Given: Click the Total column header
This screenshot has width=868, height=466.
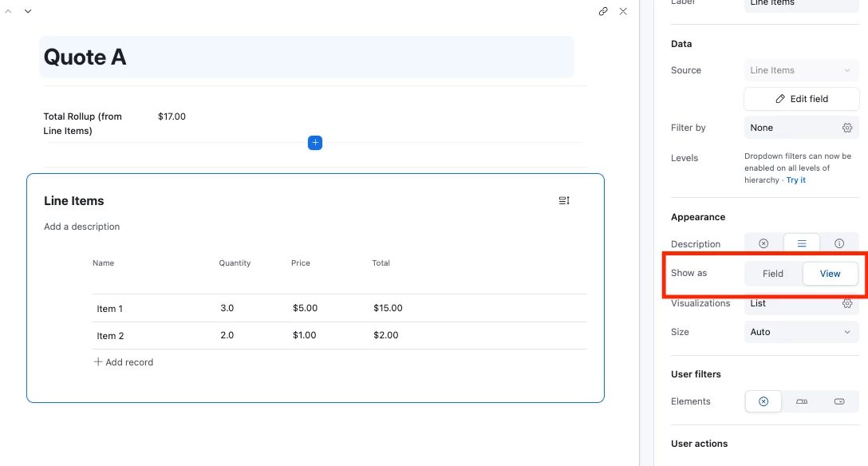Looking at the screenshot, I should (381, 263).
